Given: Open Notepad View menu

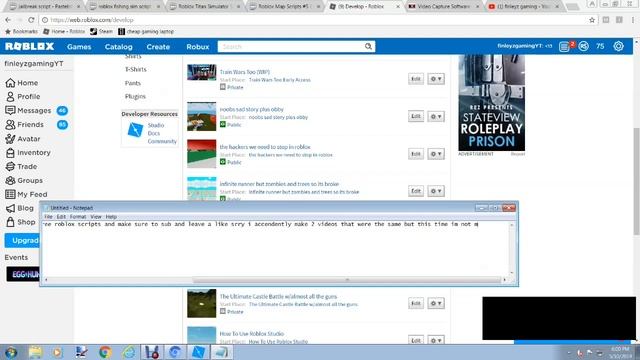Looking at the screenshot, I should [96, 217].
